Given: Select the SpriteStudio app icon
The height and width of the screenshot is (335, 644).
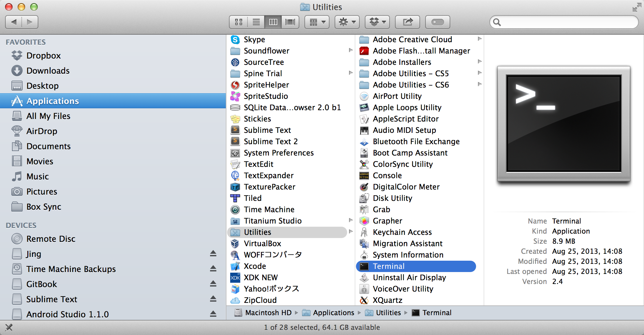Looking at the screenshot, I should (235, 96).
